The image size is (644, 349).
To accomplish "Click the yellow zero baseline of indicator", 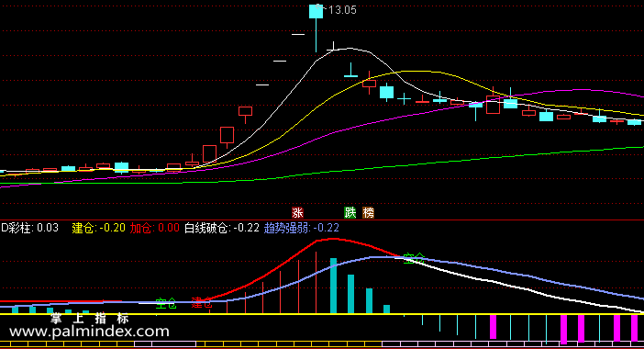I will (x=322, y=314).
